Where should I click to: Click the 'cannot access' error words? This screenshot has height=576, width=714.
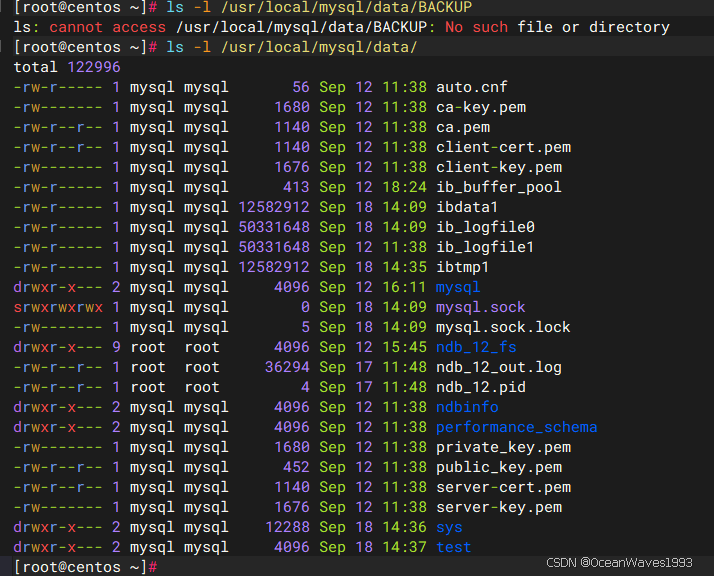tap(107, 27)
